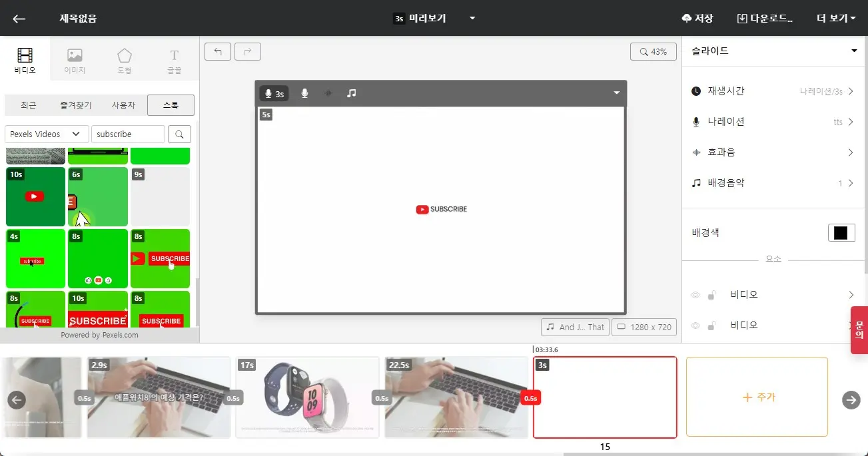The image size is (868, 456).
Task: Select the undo arrow above the canvas
Action: coord(217,51)
